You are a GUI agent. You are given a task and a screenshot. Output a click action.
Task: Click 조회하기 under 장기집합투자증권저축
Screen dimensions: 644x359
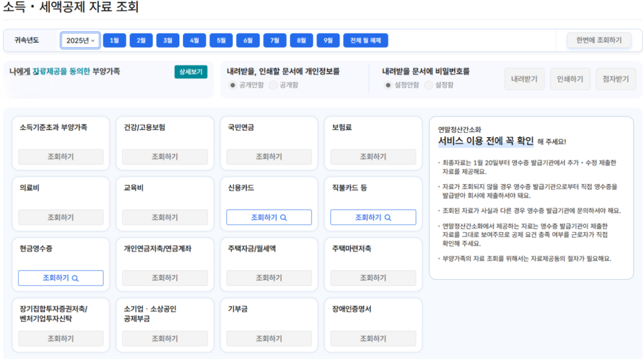pyautogui.click(x=61, y=338)
